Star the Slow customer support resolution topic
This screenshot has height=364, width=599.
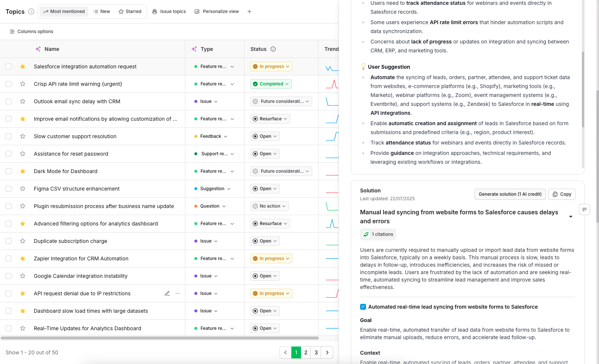(x=23, y=136)
